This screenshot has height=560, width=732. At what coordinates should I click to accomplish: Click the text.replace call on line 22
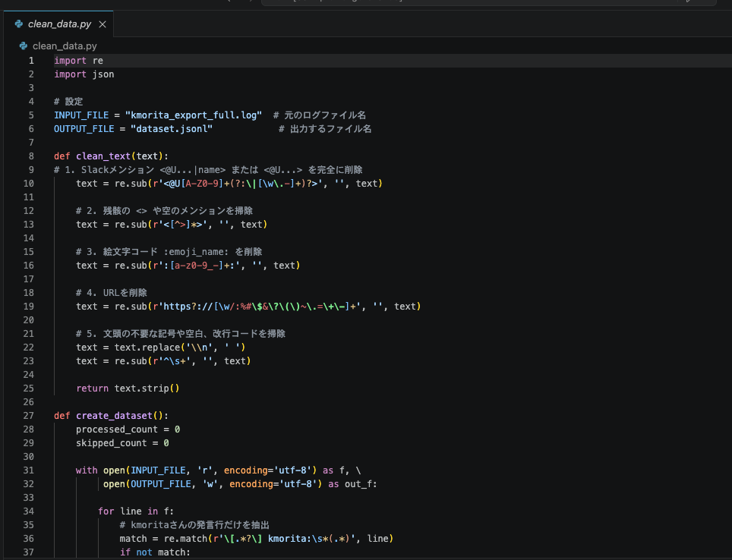tap(180, 348)
